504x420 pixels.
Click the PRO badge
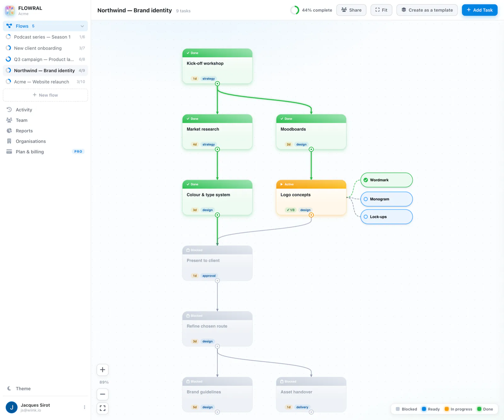tap(78, 152)
